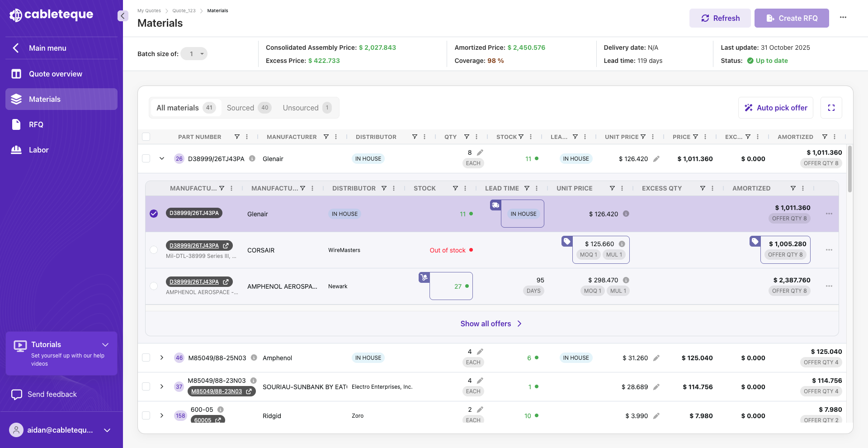Click the table's vertical scrollbar
Screen dimensions: 868x448
[849, 169]
